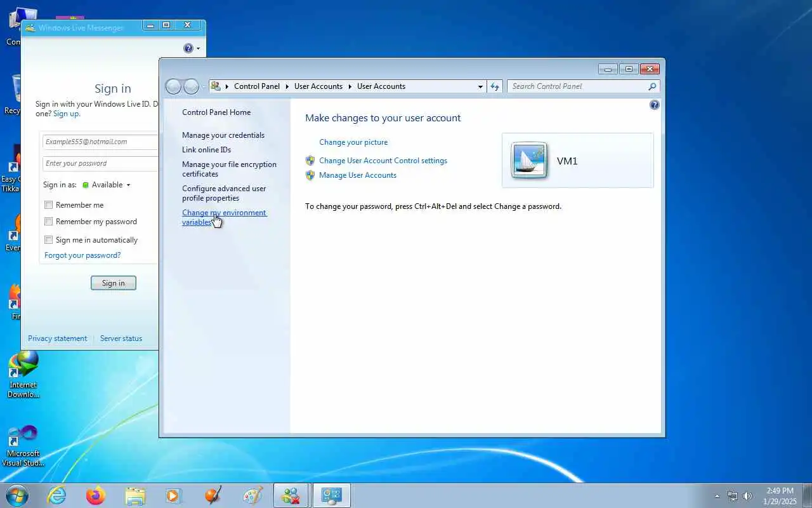The image size is (812, 508).
Task: Open Control Panel Home
Action: (216, 112)
